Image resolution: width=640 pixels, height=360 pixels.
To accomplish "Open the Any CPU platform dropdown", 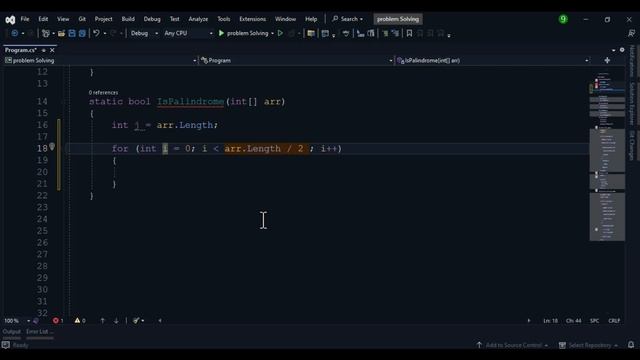I will tap(188, 33).
